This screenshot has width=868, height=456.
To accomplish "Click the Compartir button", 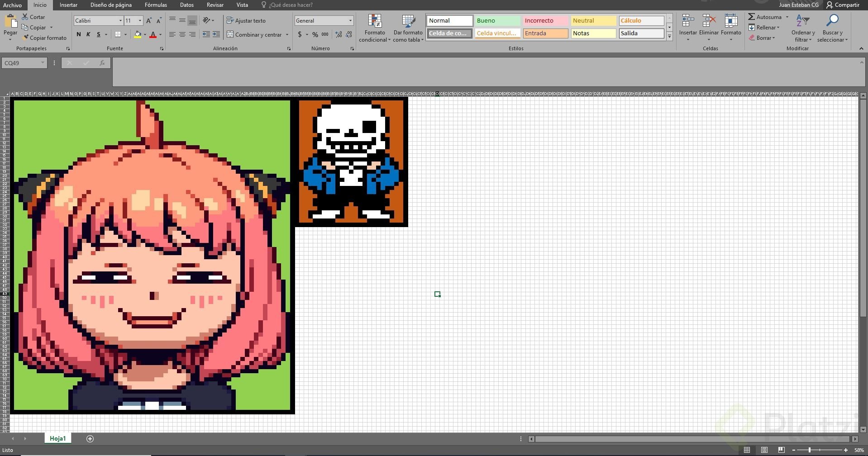I will point(843,5).
